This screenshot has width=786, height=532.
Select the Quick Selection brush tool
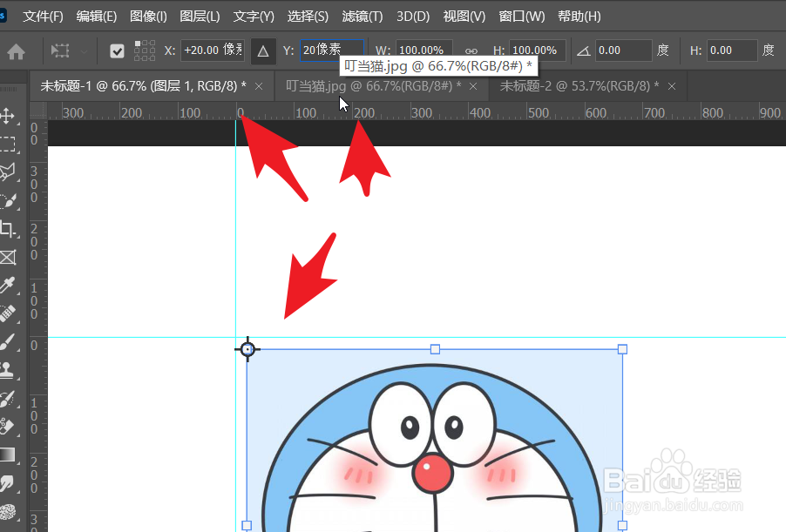[x=7, y=201]
